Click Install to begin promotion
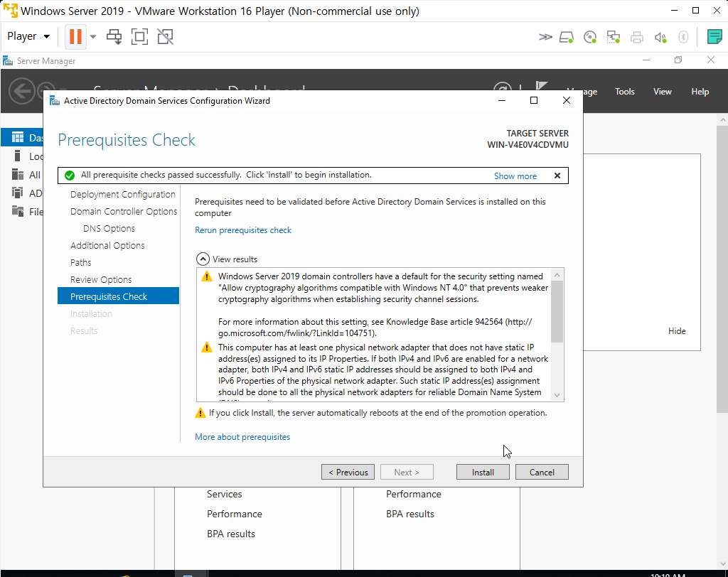This screenshot has width=728, height=577. tap(483, 472)
